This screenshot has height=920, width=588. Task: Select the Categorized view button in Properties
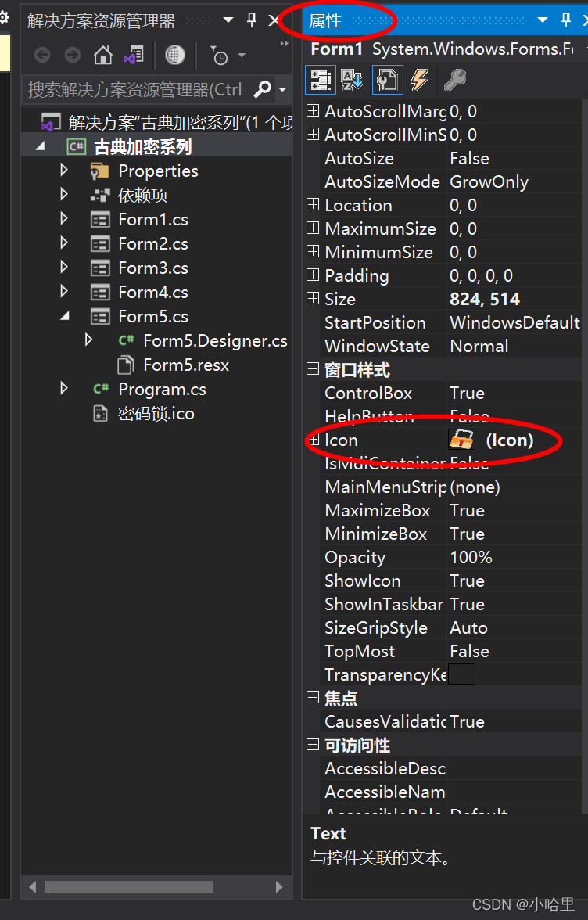coord(320,79)
